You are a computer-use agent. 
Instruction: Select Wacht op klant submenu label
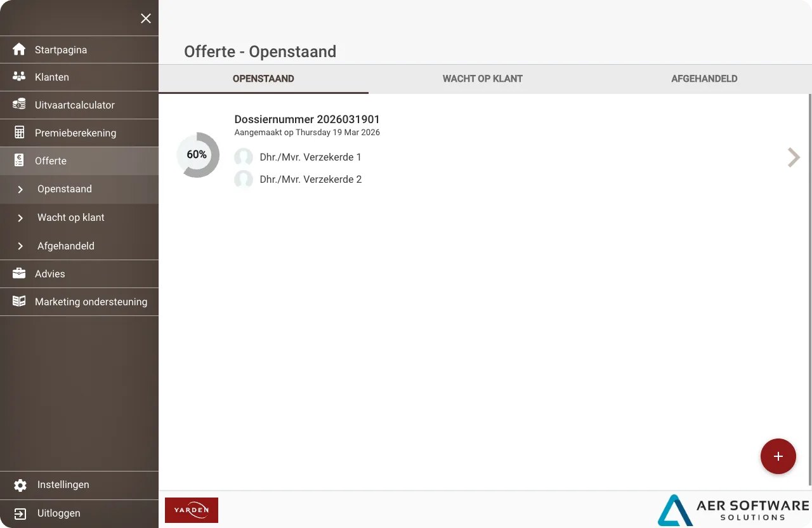coord(71,218)
